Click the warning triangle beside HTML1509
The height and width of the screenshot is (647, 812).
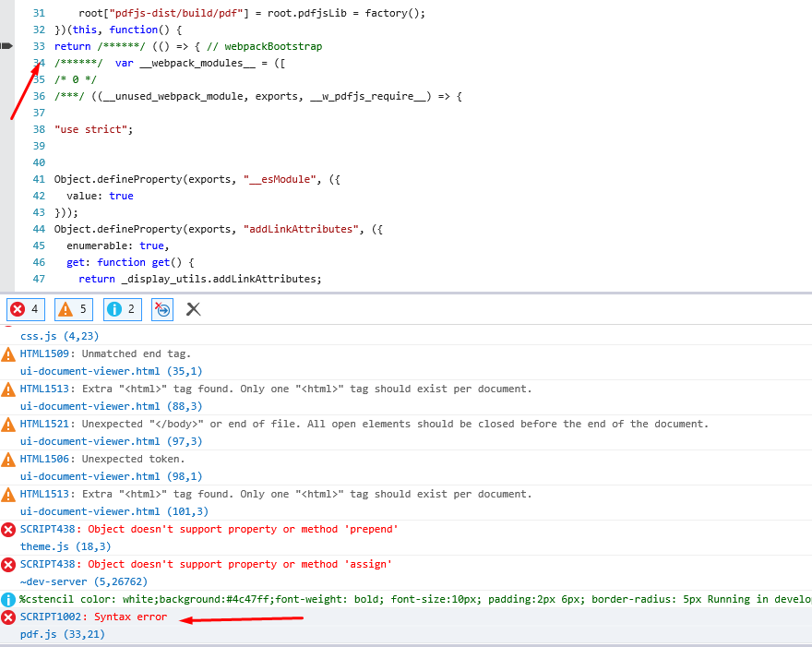coord(8,353)
